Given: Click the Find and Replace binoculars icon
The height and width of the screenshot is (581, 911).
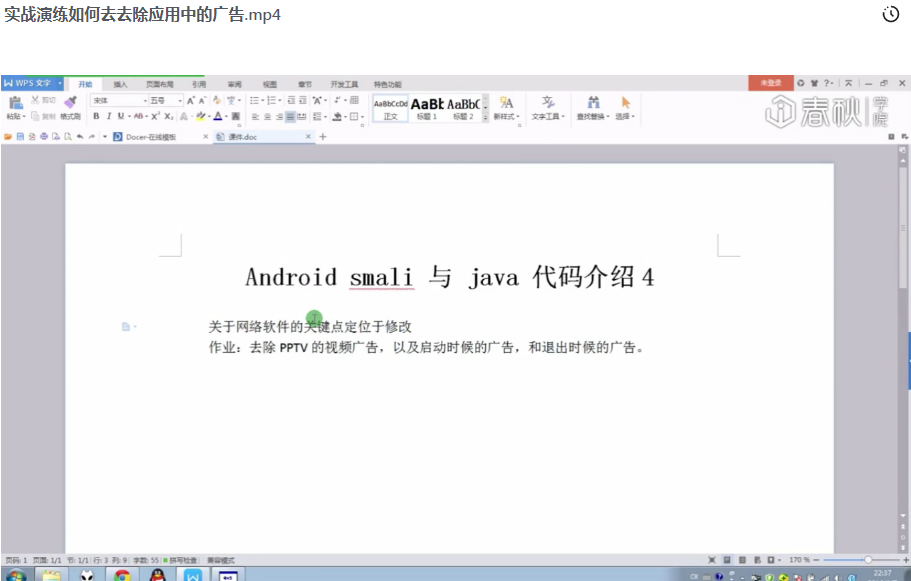Looking at the screenshot, I should pyautogui.click(x=593, y=103).
